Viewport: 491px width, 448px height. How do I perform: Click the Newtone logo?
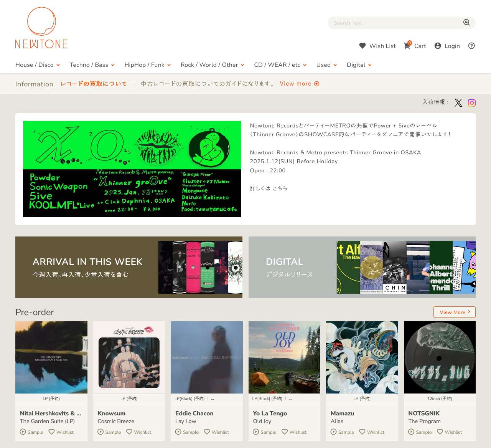[41, 28]
